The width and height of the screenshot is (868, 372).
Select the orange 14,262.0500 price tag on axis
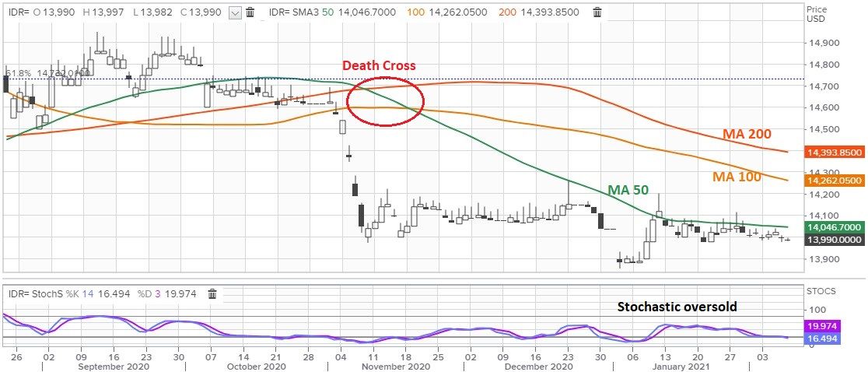tap(835, 180)
